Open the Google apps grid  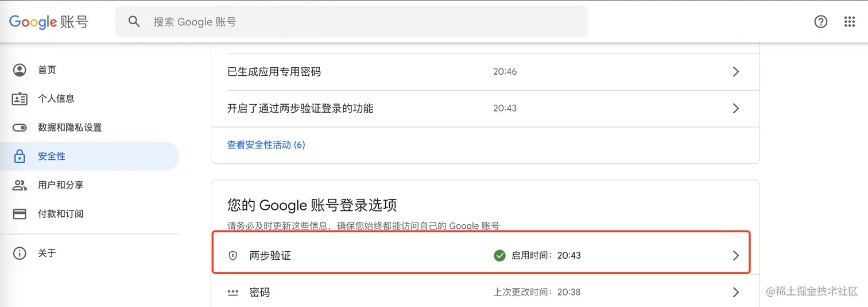pyautogui.click(x=850, y=22)
